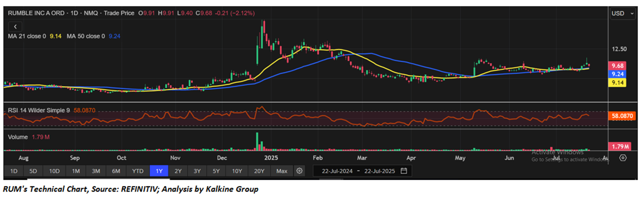The width and height of the screenshot is (644, 198).
Task: Click the Nov label on the time axis
Action: [x=175, y=158]
